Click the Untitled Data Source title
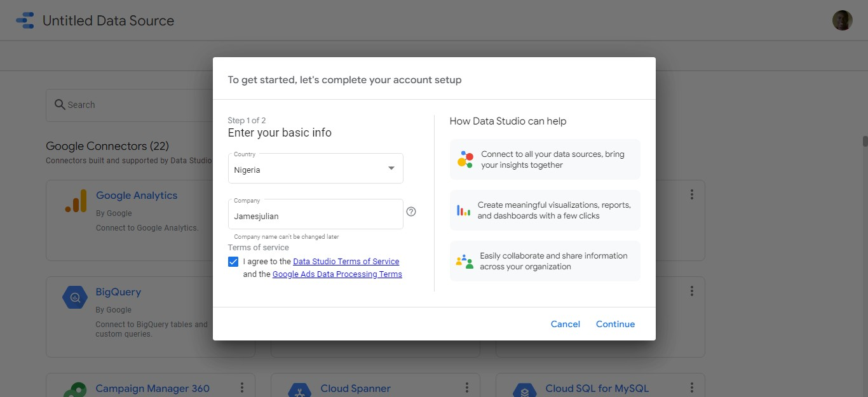 108,20
